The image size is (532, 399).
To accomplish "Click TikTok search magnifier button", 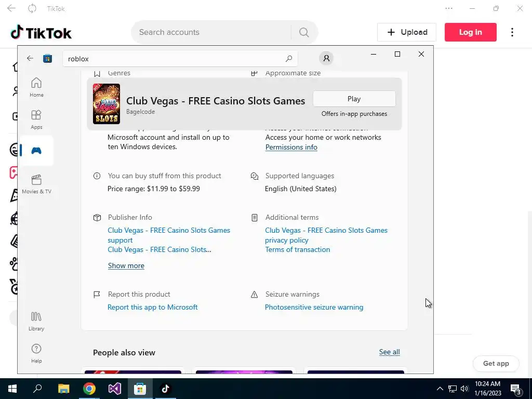I will pyautogui.click(x=304, y=32).
